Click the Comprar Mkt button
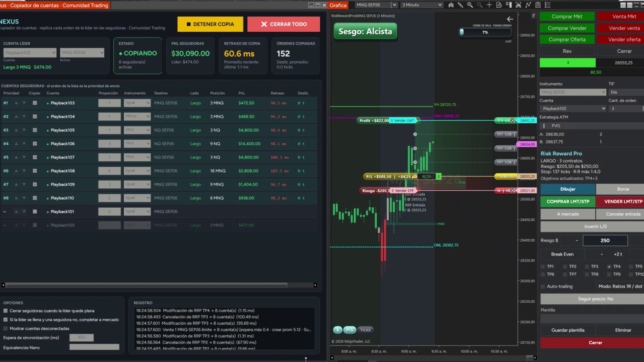The image size is (644, 362). tap(567, 17)
